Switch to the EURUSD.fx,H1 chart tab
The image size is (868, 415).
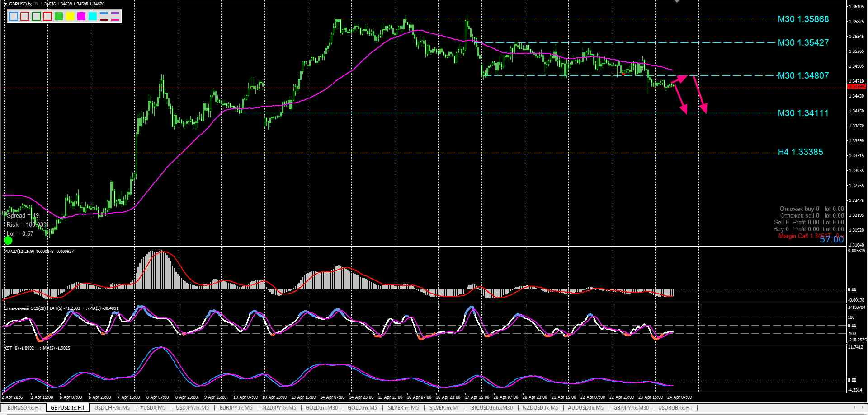coord(24,408)
